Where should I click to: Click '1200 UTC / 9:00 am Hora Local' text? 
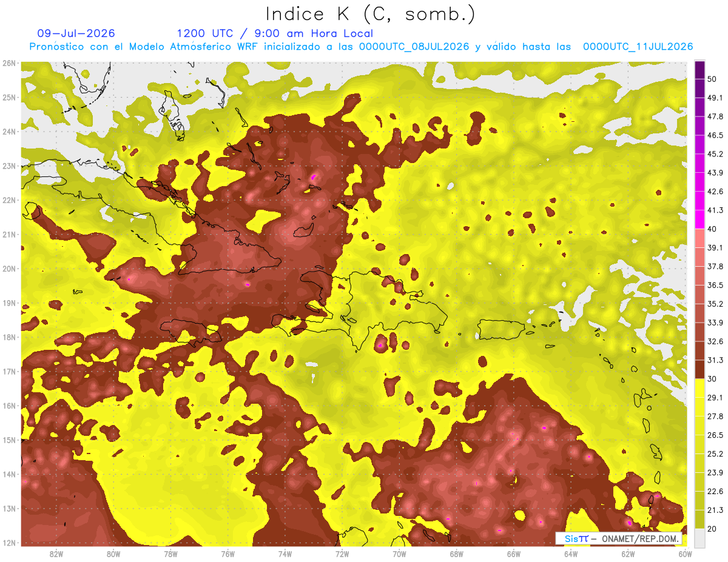point(275,33)
